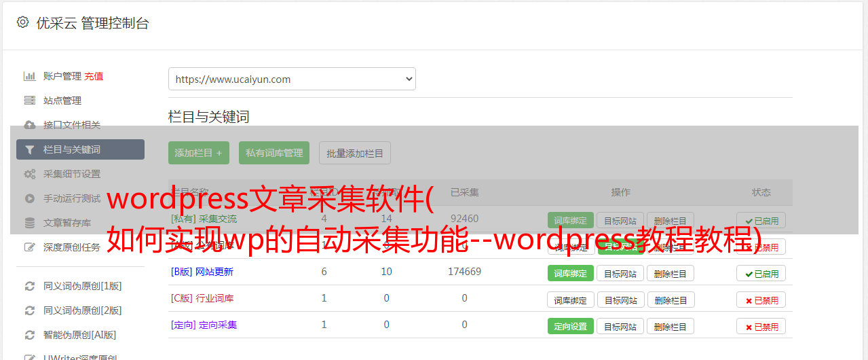Viewport: 868px width, 360px height.
Task: Click the refresh icon for 智能伪原创[AI版]
Action: click(29, 335)
